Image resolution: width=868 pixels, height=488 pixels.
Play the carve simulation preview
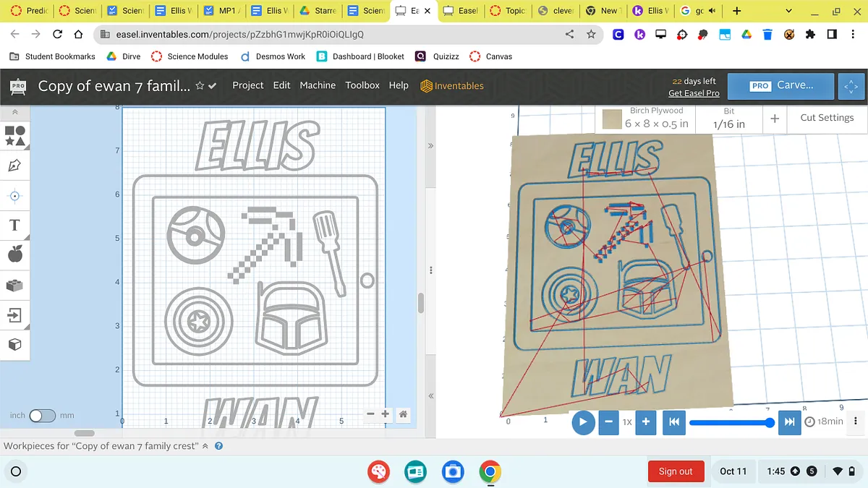(583, 422)
